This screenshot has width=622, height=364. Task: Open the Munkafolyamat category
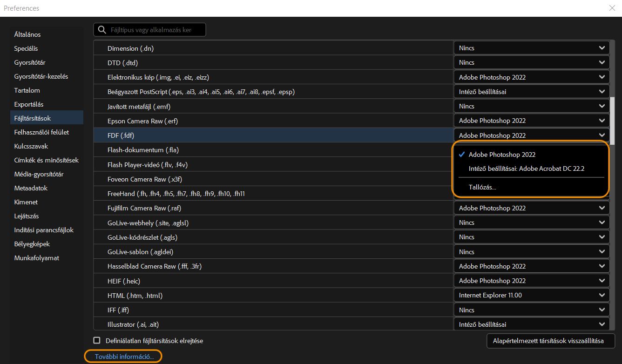(x=37, y=258)
